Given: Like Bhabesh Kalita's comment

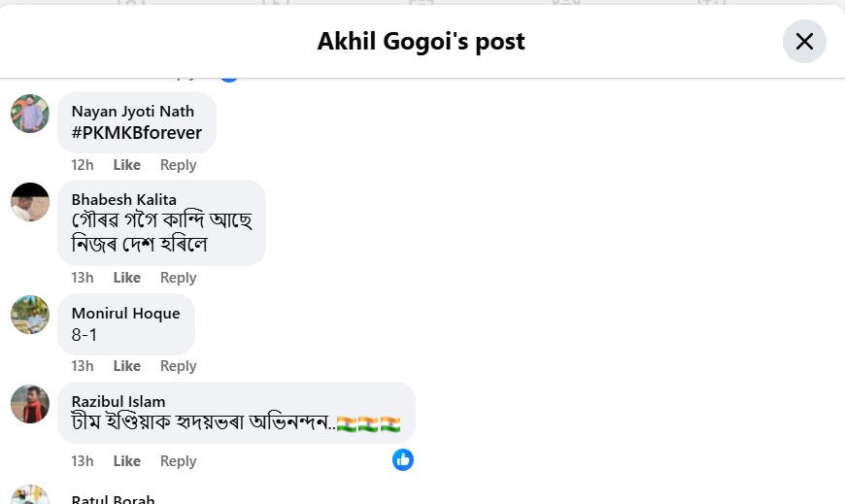Looking at the screenshot, I should click(x=126, y=278).
